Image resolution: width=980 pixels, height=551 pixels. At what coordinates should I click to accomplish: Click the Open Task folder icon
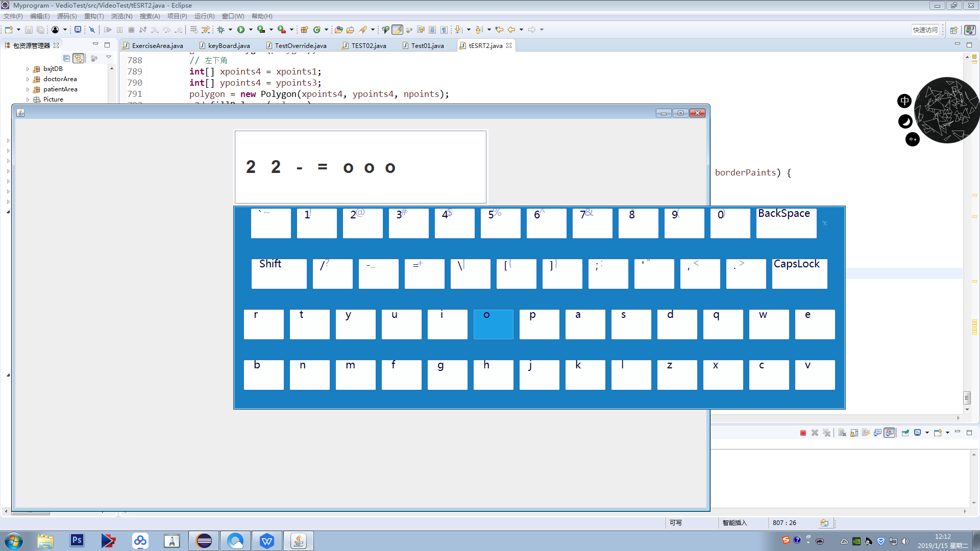click(350, 30)
